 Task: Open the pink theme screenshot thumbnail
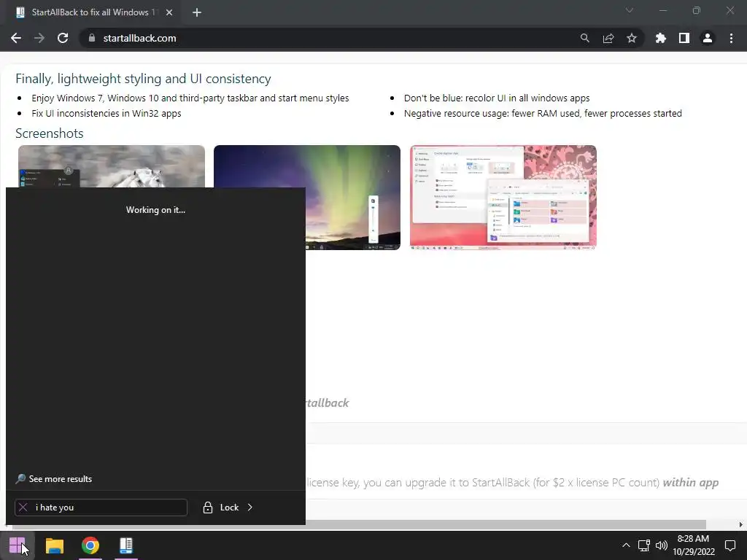(x=503, y=197)
